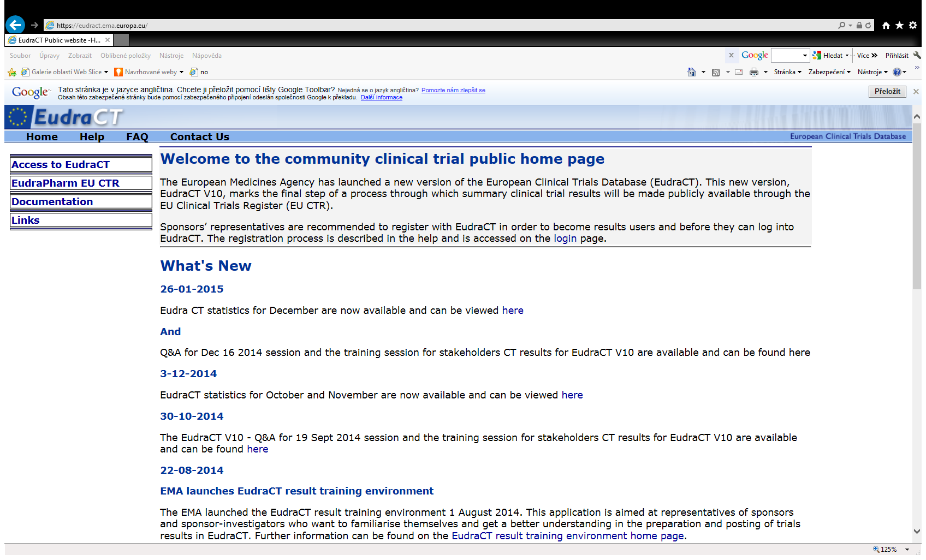Open the 'no' favorites bar shortcut

199,72
